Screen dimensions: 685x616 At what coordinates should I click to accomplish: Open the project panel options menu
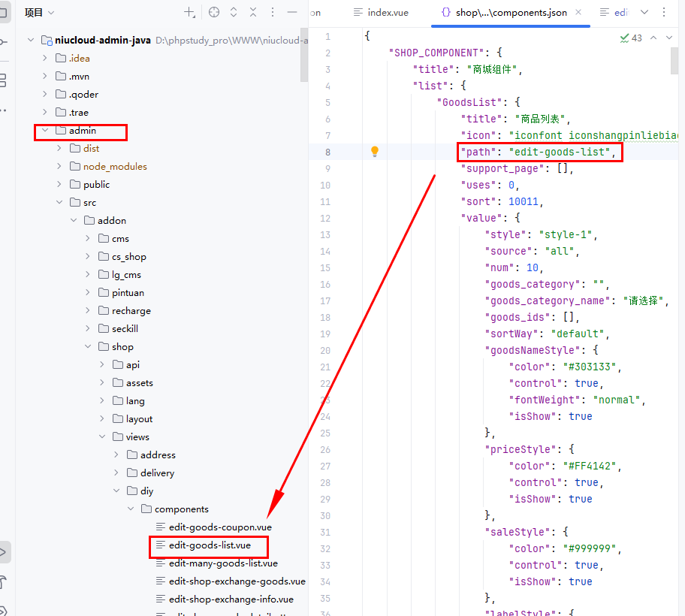tap(272, 12)
